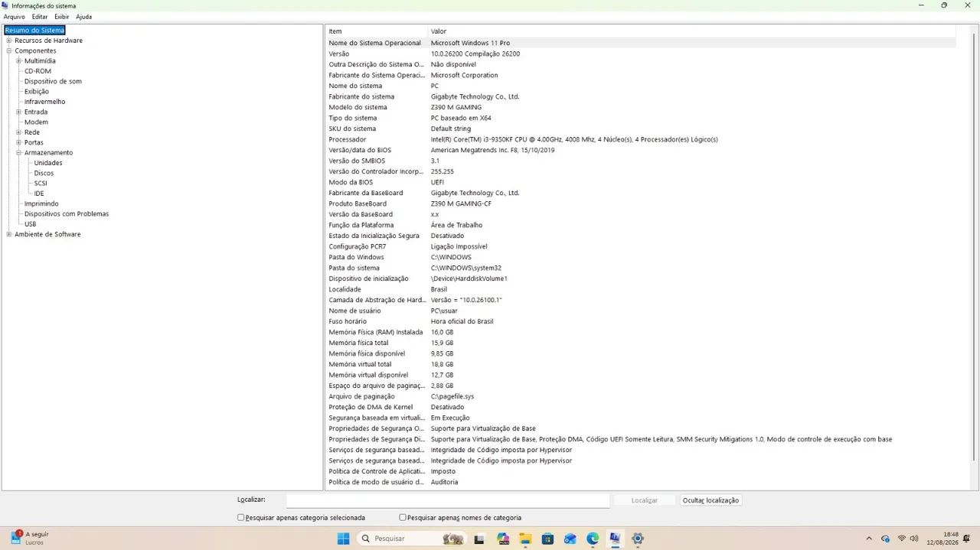Expand the Portas node

point(19,142)
